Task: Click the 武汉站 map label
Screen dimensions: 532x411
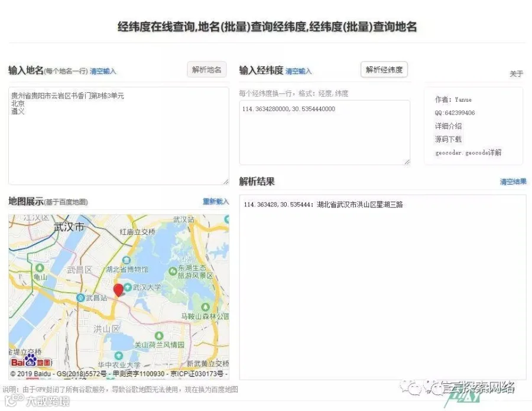Action: [x=184, y=219]
